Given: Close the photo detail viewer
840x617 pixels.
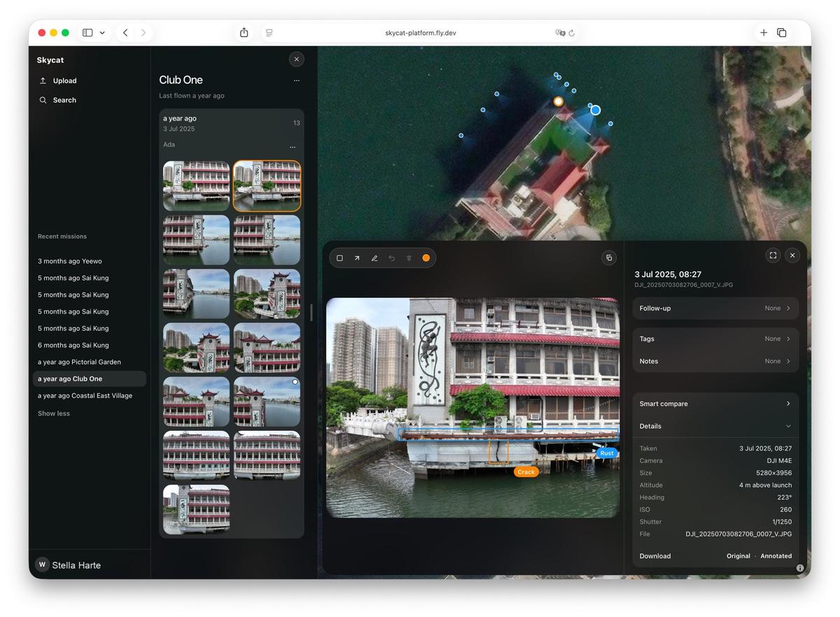Looking at the screenshot, I should [792, 255].
